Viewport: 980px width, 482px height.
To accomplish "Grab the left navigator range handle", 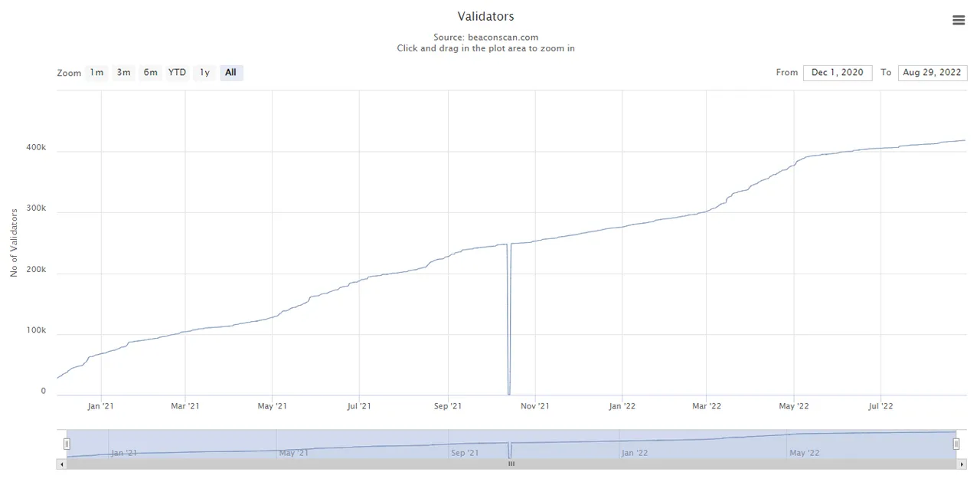I will point(67,444).
